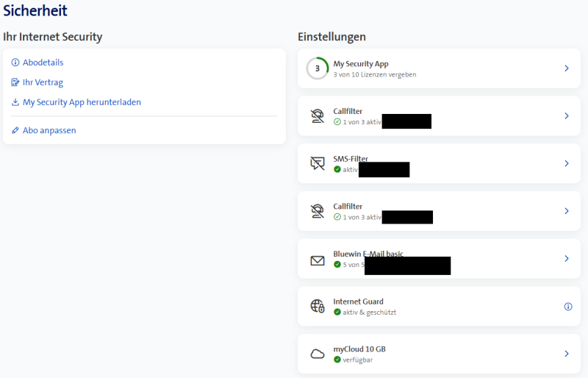
Task: Expand Bluewin E-Mail basic using the chevron
Action: [x=567, y=259]
